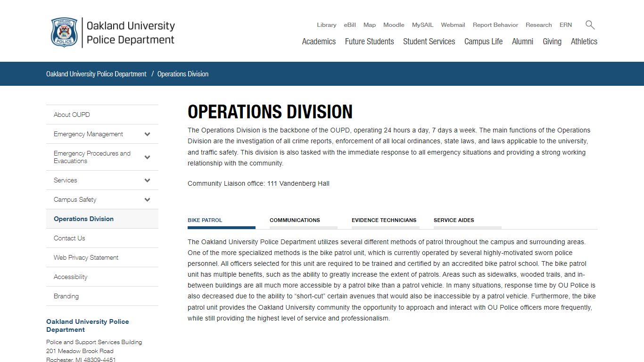Click the Report Behavior link
Screen dimensions: 644x362
tap(495, 25)
